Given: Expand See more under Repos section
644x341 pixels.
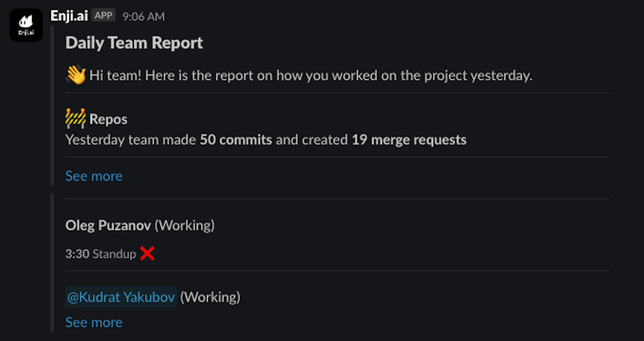Looking at the screenshot, I should click(94, 176).
